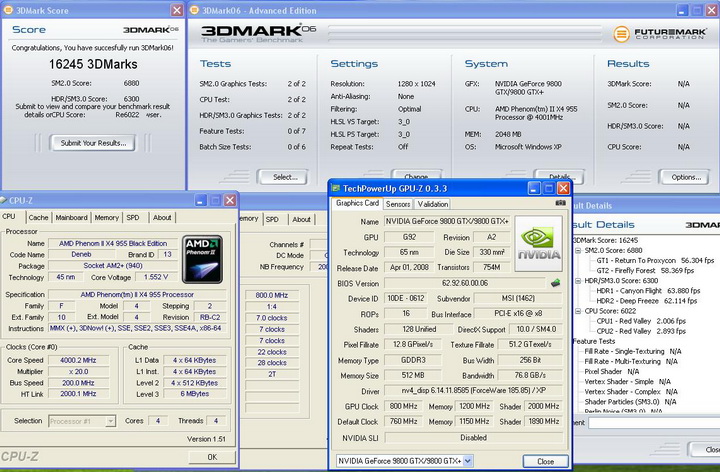
Task: Click the AMD Phenom II logo in CPU-Z
Action: pyautogui.click(x=202, y=259)
